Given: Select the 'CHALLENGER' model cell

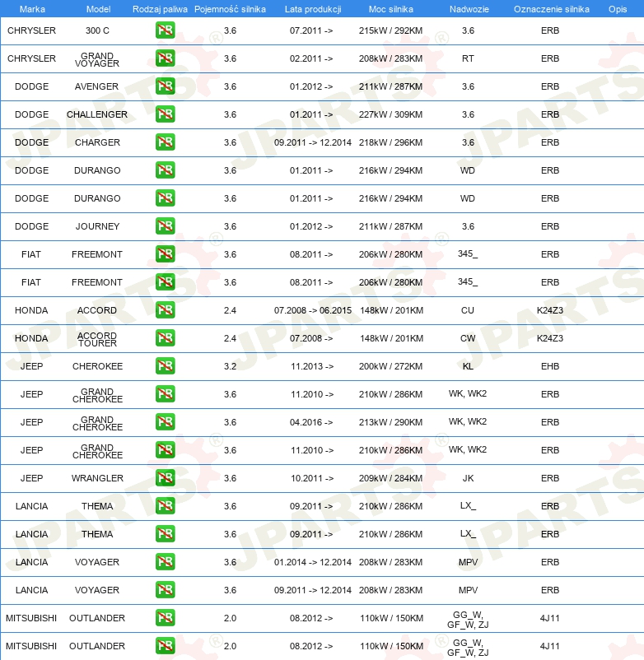Looking at the screenshot, I should (x=97, y=114).
